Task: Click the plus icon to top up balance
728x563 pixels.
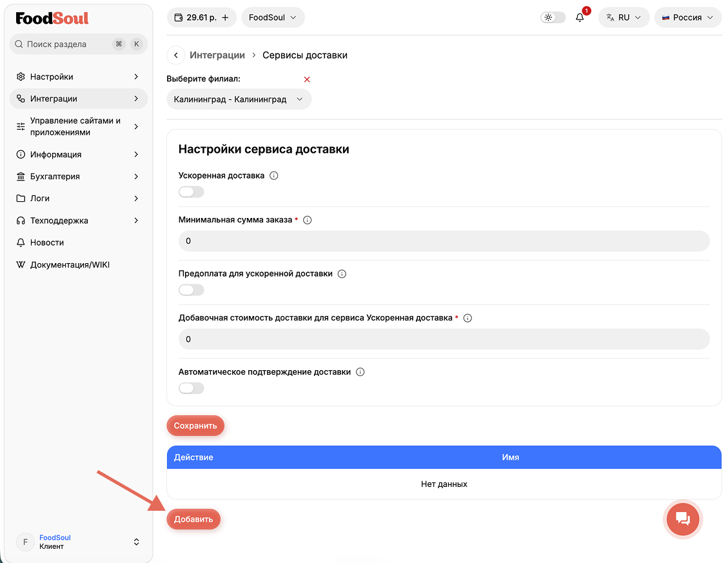Action: (x=225, y=17)
